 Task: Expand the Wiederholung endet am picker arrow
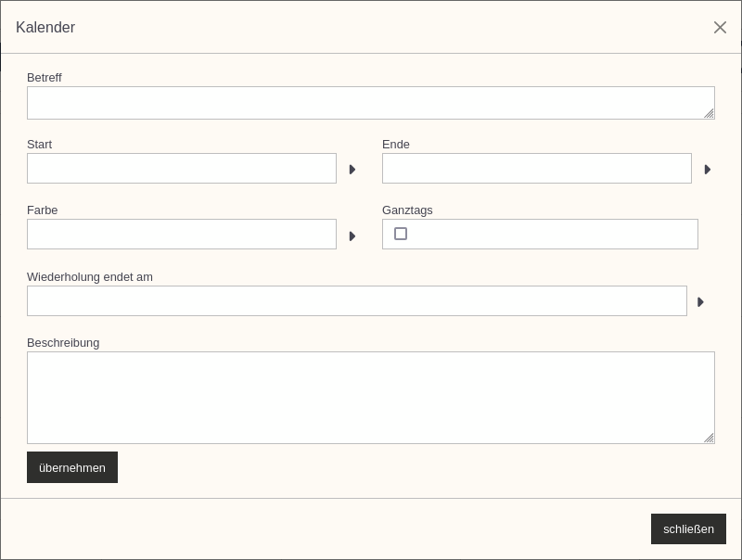point(700,301)
